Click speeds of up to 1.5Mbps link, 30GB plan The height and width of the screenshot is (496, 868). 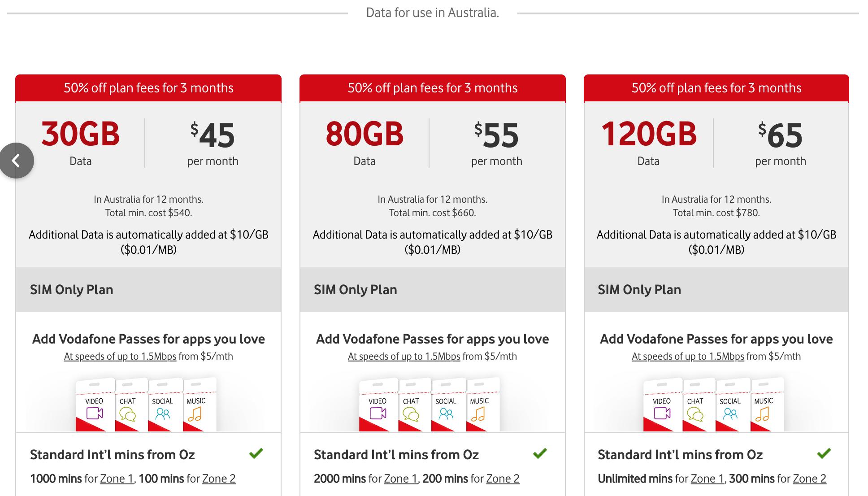[120, 357]
